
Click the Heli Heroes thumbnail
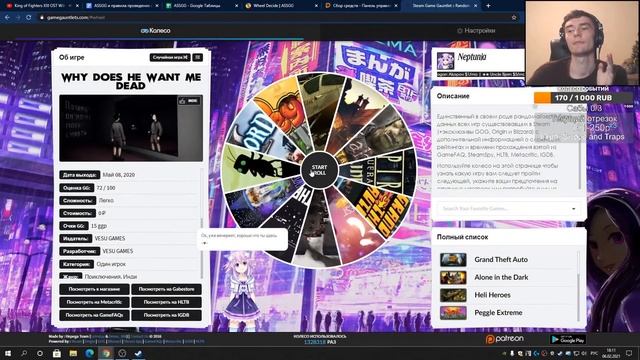point(453,295)
